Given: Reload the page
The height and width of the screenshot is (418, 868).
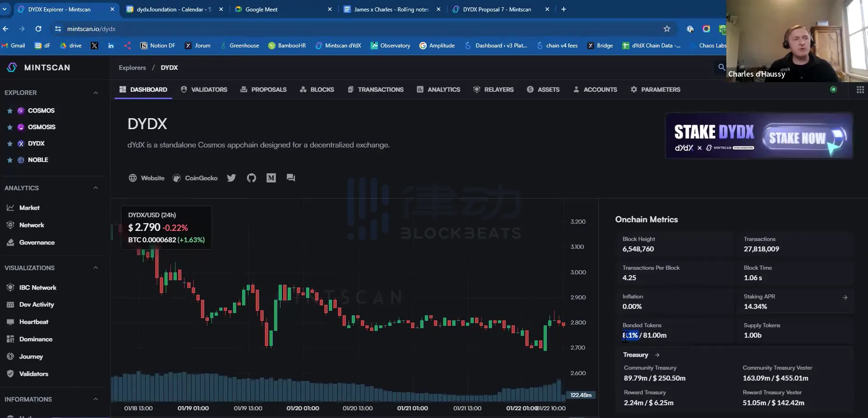Looking at the screenshot, I should pos(38,29).
